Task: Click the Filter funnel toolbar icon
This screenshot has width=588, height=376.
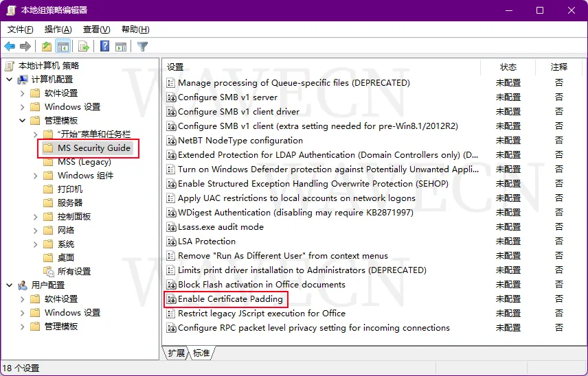Action: pyautogui.click(x=142, y=47)
